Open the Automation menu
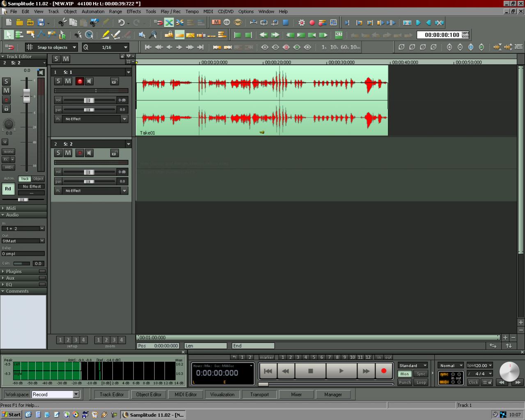Image resolution: width=525 pixels, height=420 pixels. pyautogui.click(x=93, y=11)
